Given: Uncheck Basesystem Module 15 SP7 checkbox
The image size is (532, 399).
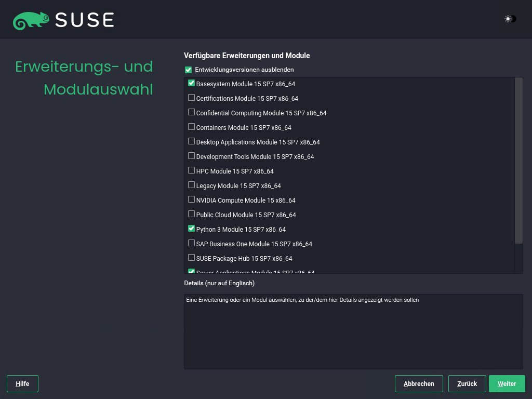Looking at the screenshot, I should click(x=191, y=83).
